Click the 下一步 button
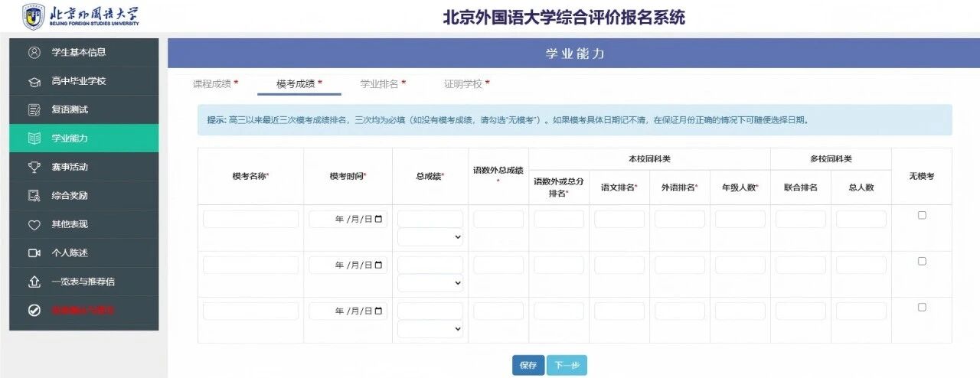This screenshot has width=980, height=378. (x=567, y=365)
